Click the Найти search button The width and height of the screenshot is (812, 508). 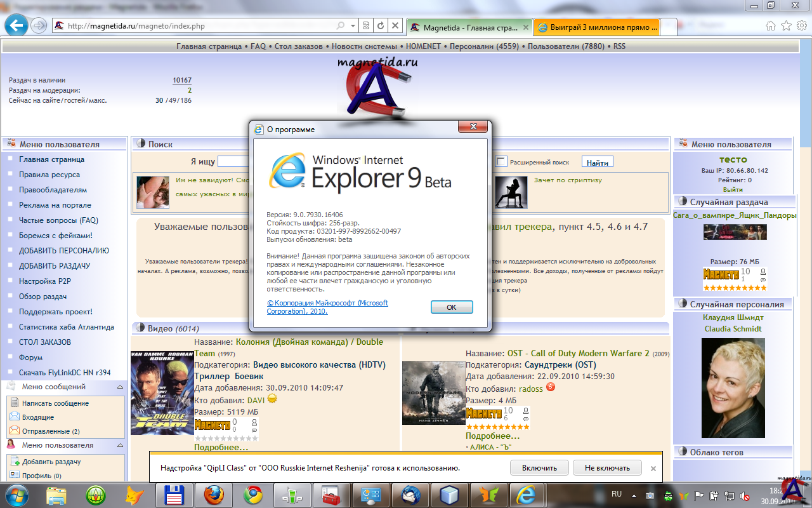597,163
